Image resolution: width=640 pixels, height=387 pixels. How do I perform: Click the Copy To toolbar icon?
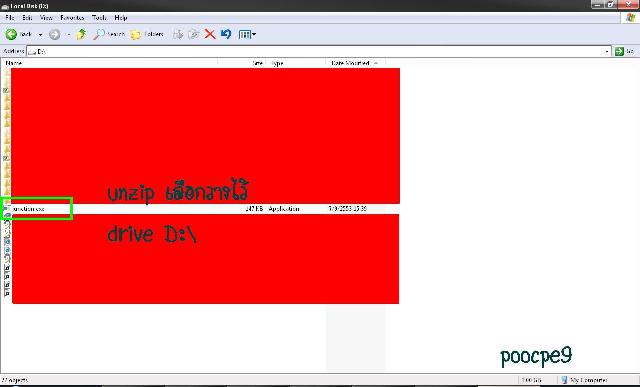[194, 34]
